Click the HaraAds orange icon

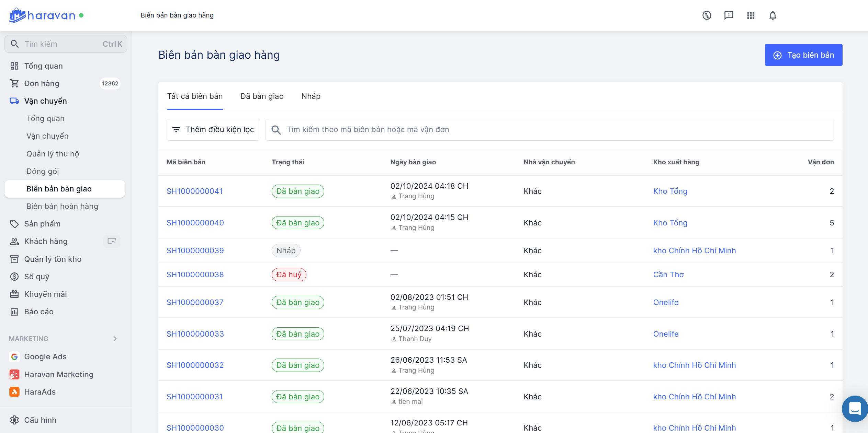(x=14, y=392)
